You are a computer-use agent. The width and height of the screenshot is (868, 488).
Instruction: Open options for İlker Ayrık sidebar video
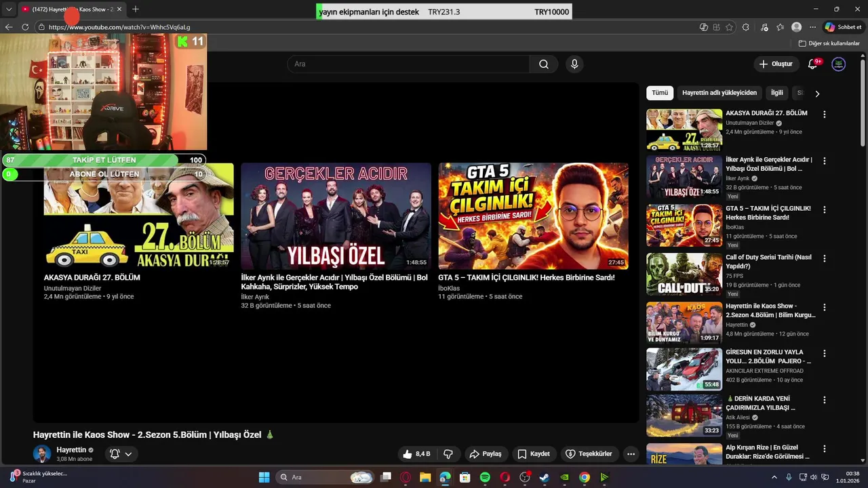[825, 161]
